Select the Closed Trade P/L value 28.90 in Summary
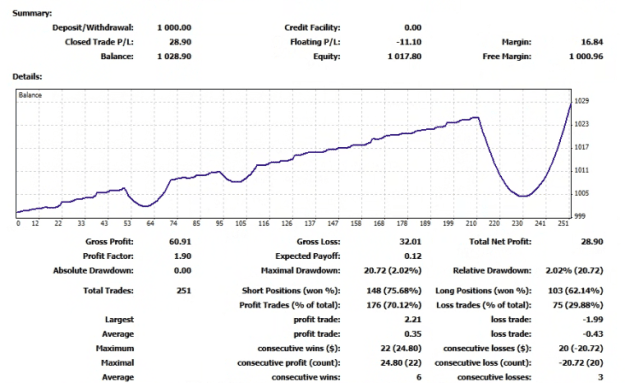625x383 pixels. tap(180, 42)
